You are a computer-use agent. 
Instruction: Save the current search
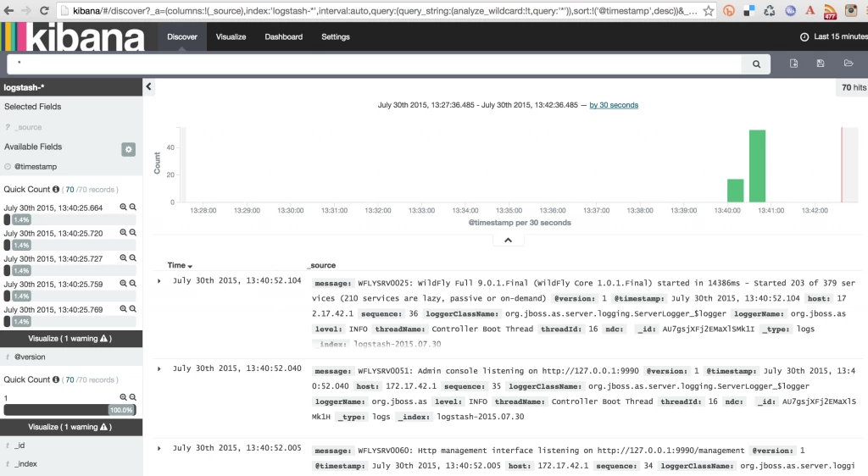[x=821, y=64]
